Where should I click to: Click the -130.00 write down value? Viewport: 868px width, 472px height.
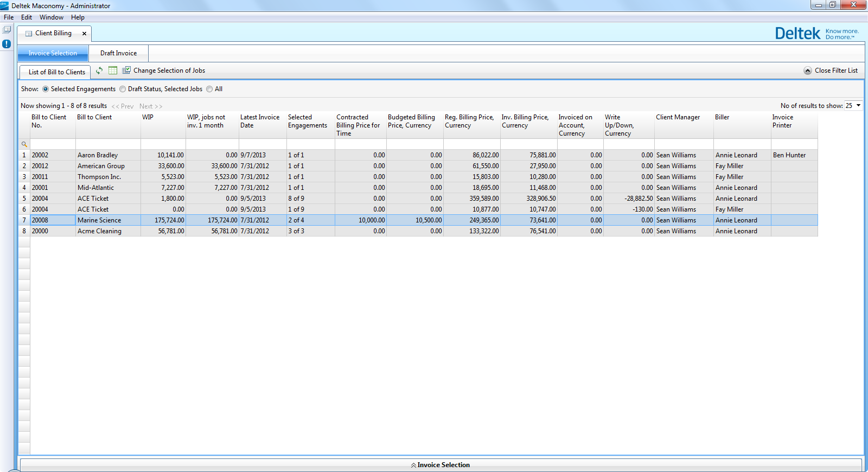coord(629,209)
